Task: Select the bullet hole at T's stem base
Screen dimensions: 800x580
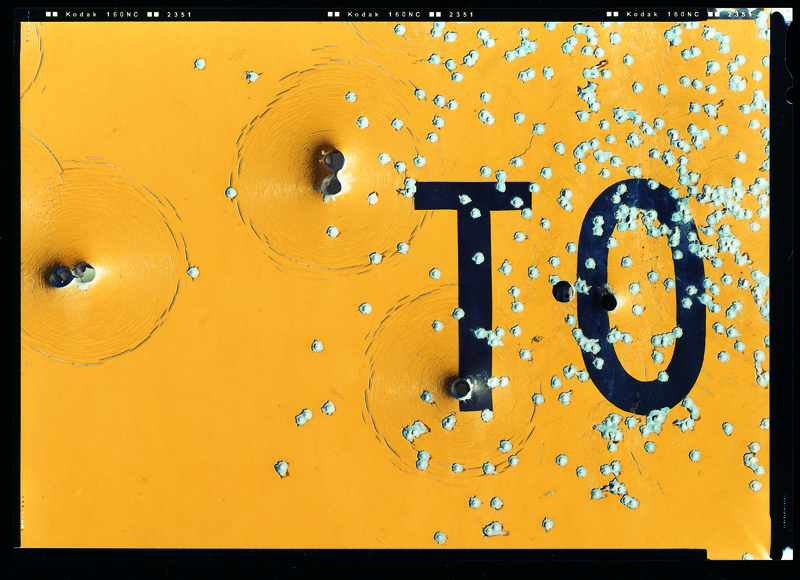Action: (461, 388)
